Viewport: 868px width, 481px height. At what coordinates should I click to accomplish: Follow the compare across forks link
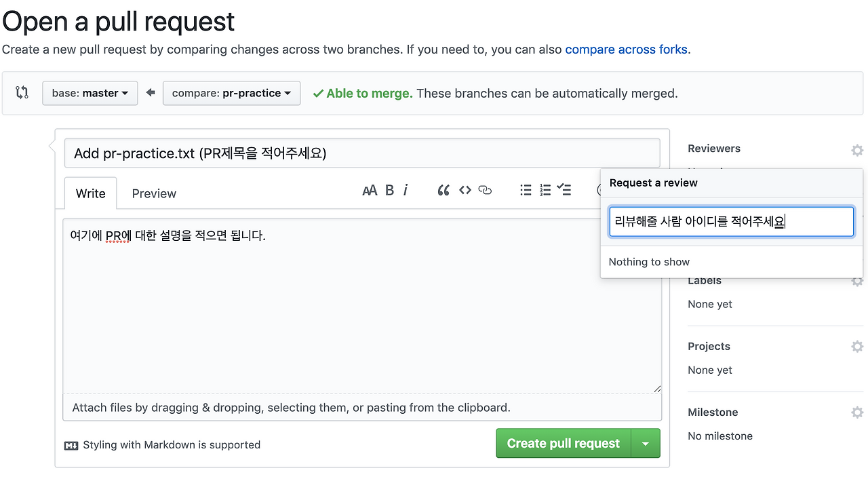626,50
